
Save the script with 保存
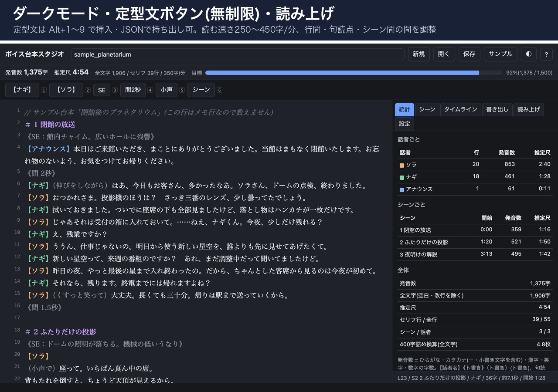(469, 54)
